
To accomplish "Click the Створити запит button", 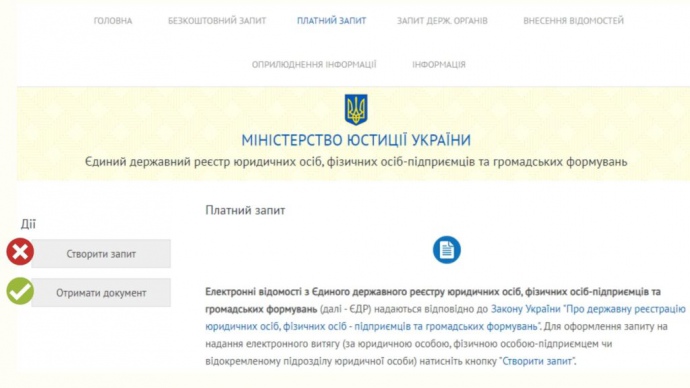I will pos(101,254).
